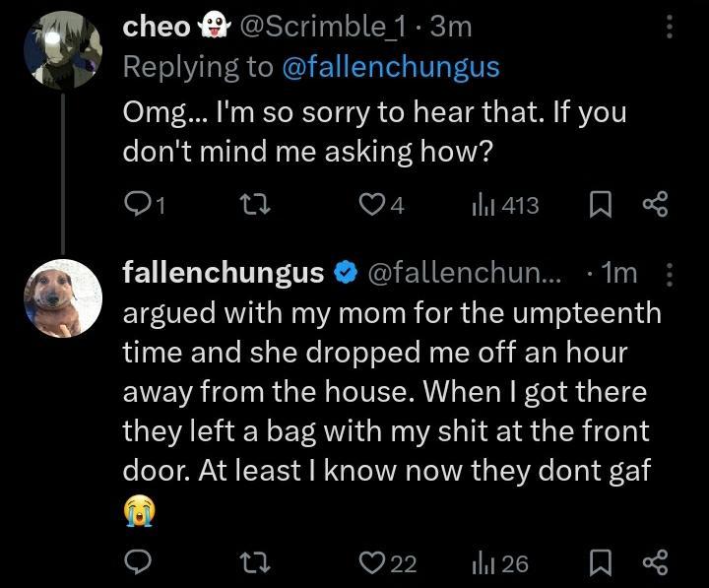Share fallenchungus's tweet
Image resolution: width=709 pixels, height=588 pixels.
pyautogui.click(x=656, y=562)
